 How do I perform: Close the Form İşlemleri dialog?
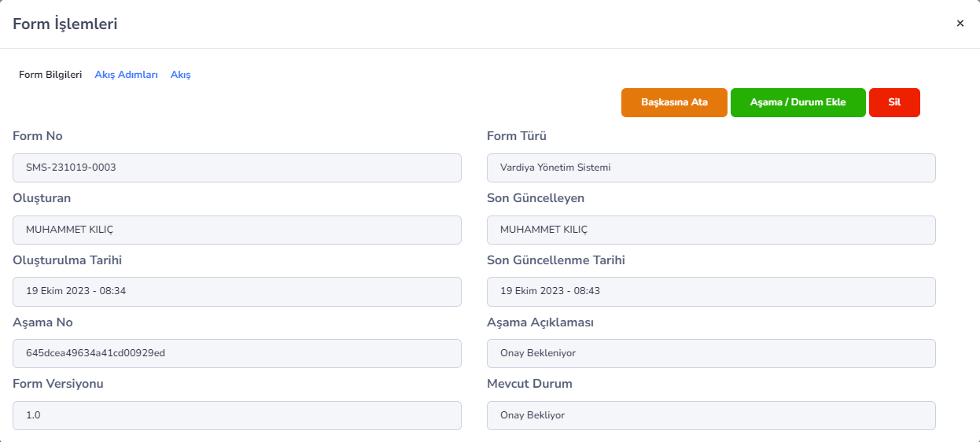[960, 24]
